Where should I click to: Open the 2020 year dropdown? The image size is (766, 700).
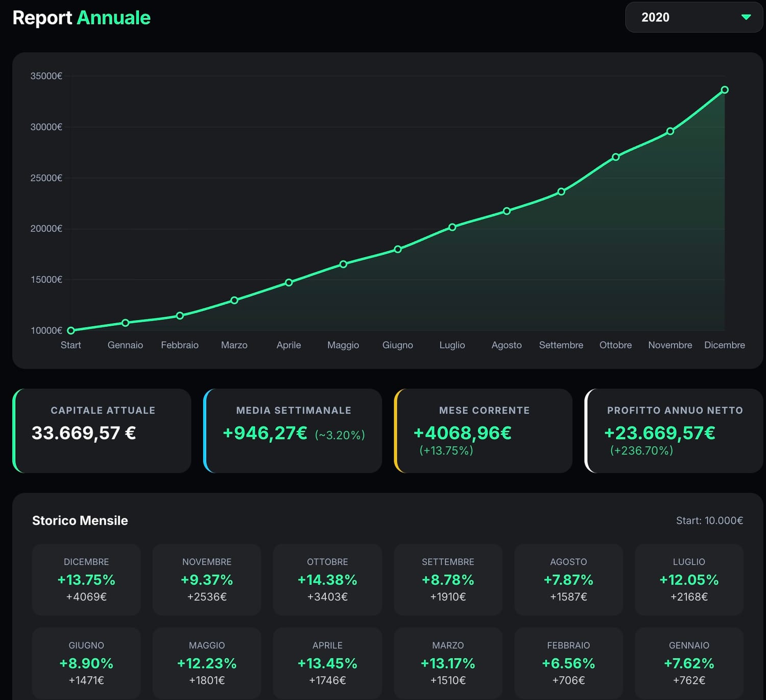point(693,17)
